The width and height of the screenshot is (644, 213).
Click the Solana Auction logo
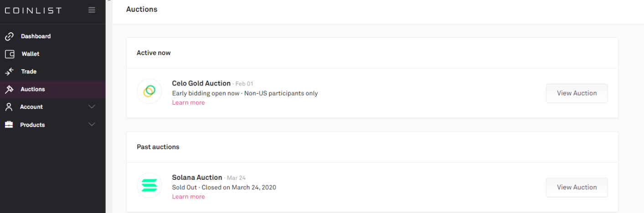coord(149,185)
